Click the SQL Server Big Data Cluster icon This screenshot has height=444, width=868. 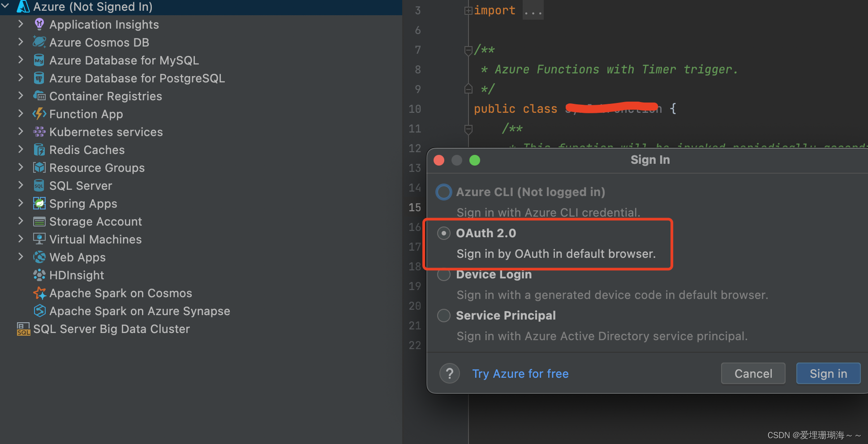point(23,329)
